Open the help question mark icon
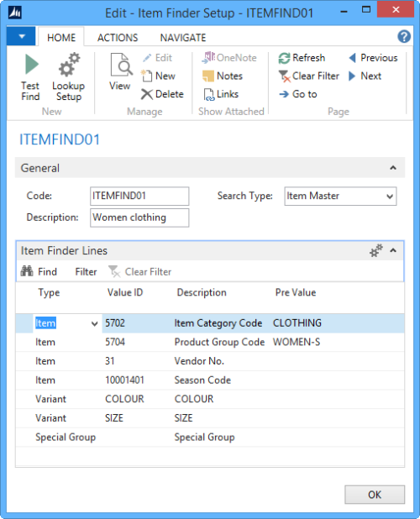The width and height of the screenshot is (420, 519). 404,36
